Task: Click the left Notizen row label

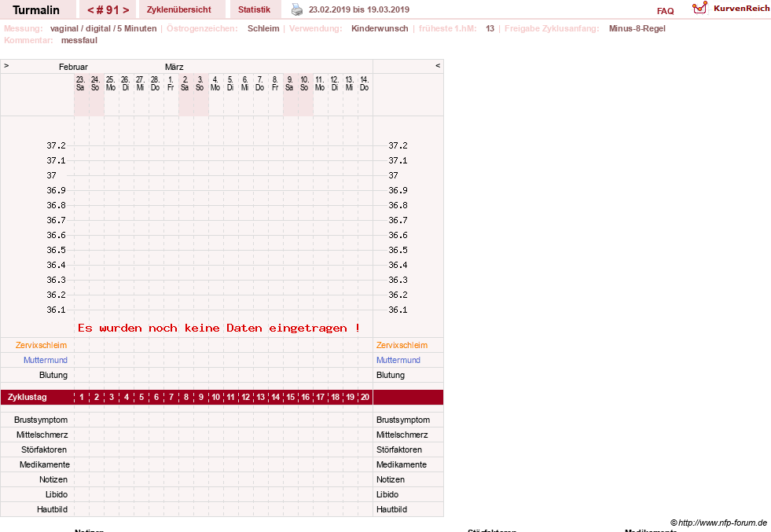Action: click(53, 479)
